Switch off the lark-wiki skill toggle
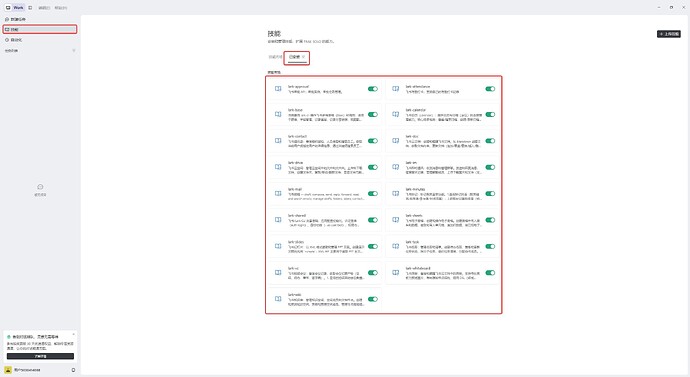690x377 pixels. pyautogui.click(x=373, y=299)
